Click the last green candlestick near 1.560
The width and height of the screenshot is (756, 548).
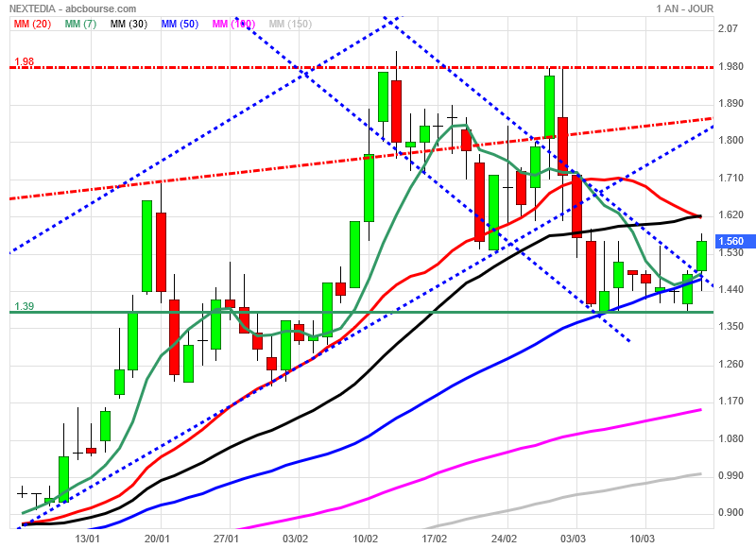pos(701,256)
